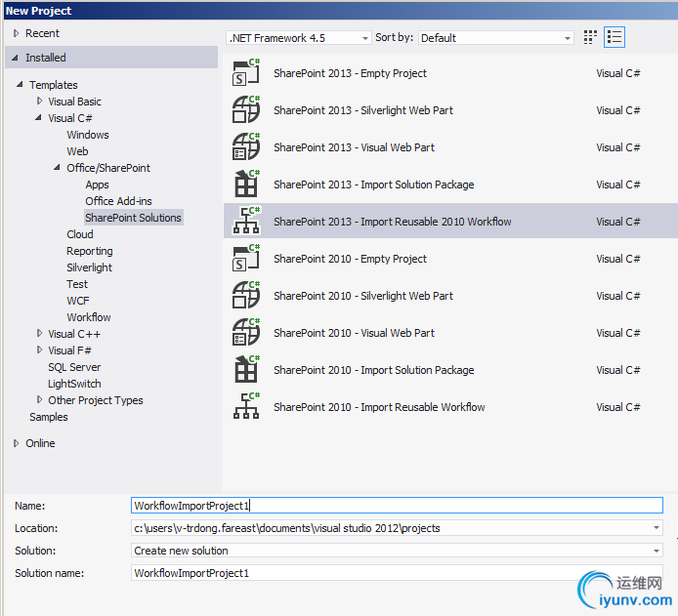Collapse the Office/SharePoint node
The image size is (678, 616).
coord(57,168)
